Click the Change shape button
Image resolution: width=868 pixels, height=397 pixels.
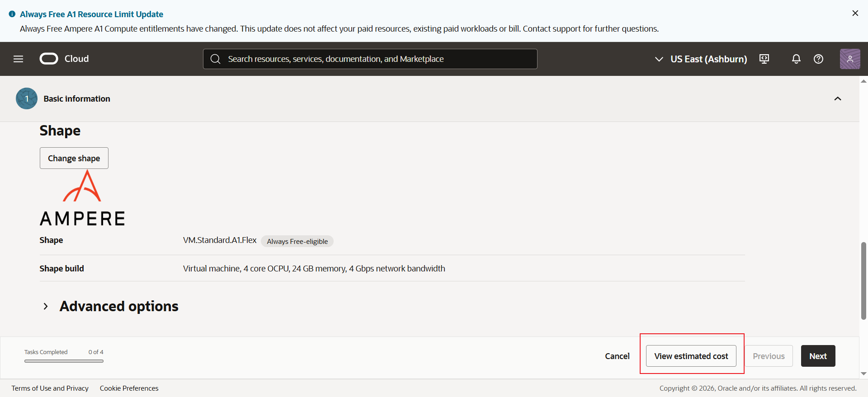click(x=74, y=158)
